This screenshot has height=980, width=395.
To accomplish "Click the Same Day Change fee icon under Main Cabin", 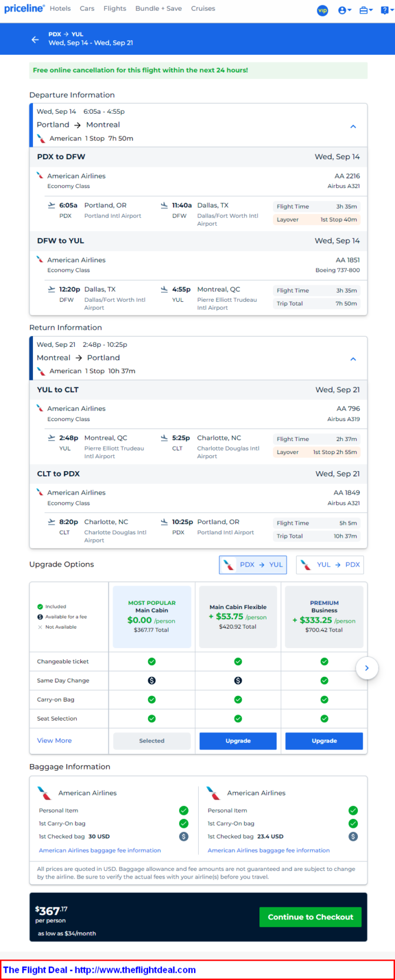I will [x=152, y=680].
